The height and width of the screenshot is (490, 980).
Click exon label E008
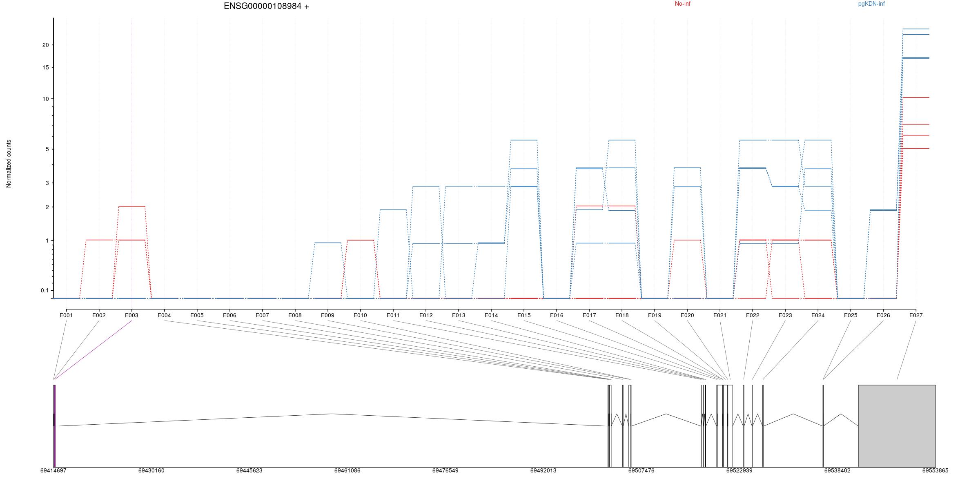click(295, 315)
